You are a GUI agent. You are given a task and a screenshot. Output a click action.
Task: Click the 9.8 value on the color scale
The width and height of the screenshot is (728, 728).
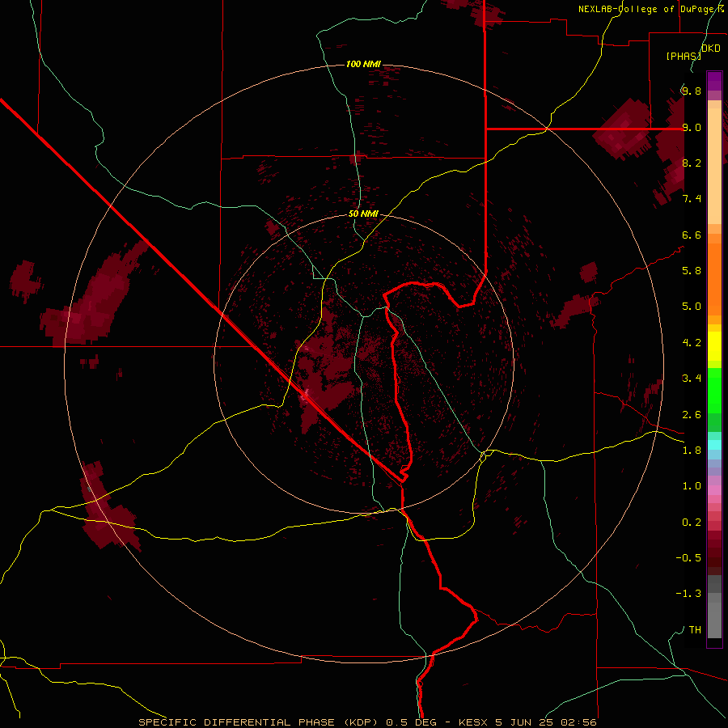tap(692, 91)
